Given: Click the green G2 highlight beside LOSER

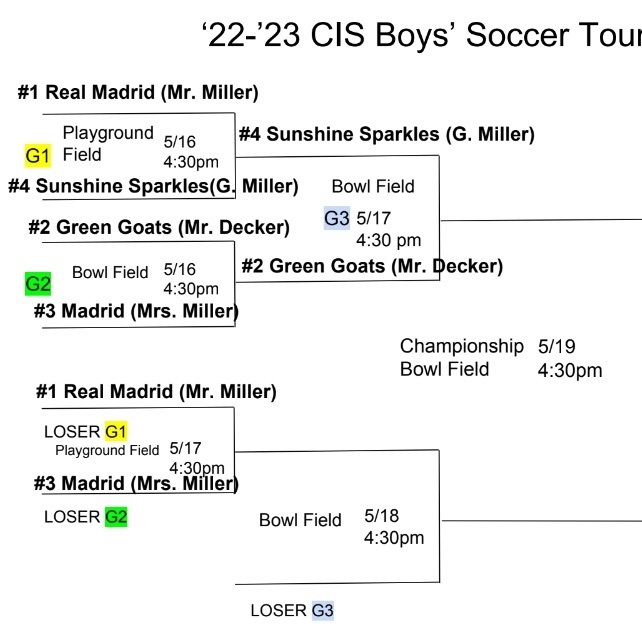Looking at the screenshot, I should [x=116, y=517].
